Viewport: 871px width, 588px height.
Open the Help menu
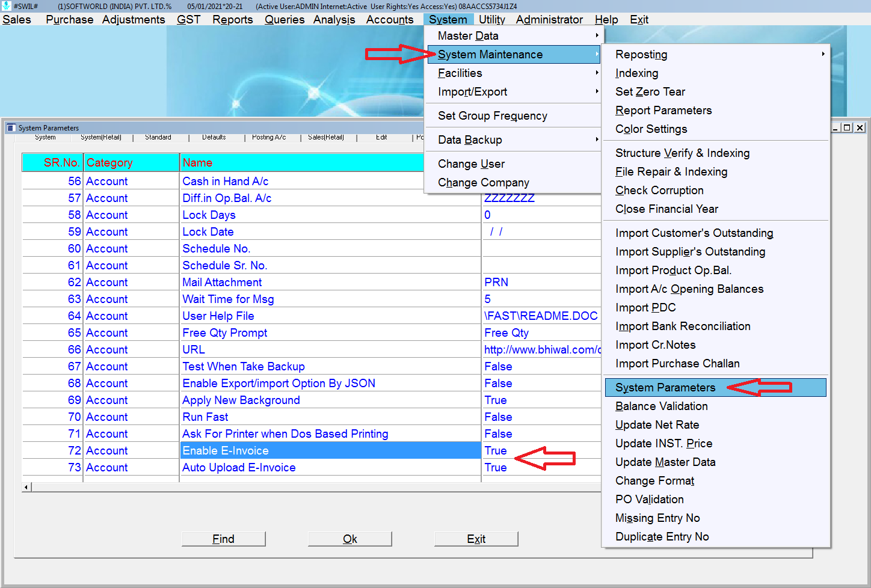[x=606, y=19]
